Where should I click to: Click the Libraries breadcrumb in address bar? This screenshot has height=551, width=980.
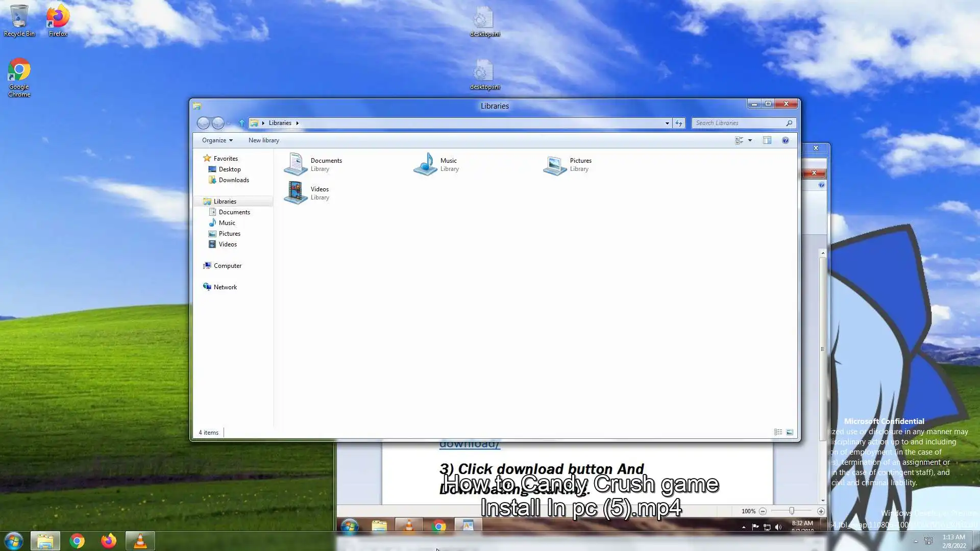280,123
